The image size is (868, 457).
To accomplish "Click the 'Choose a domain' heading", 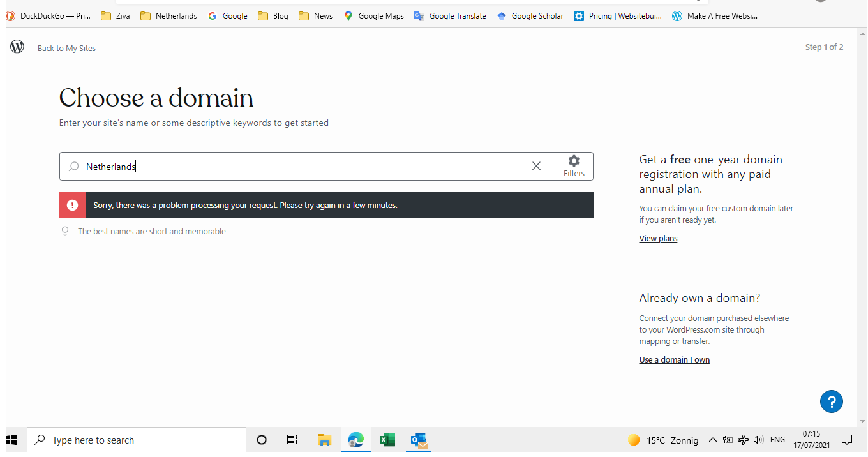I will click(x=156, y=98).
